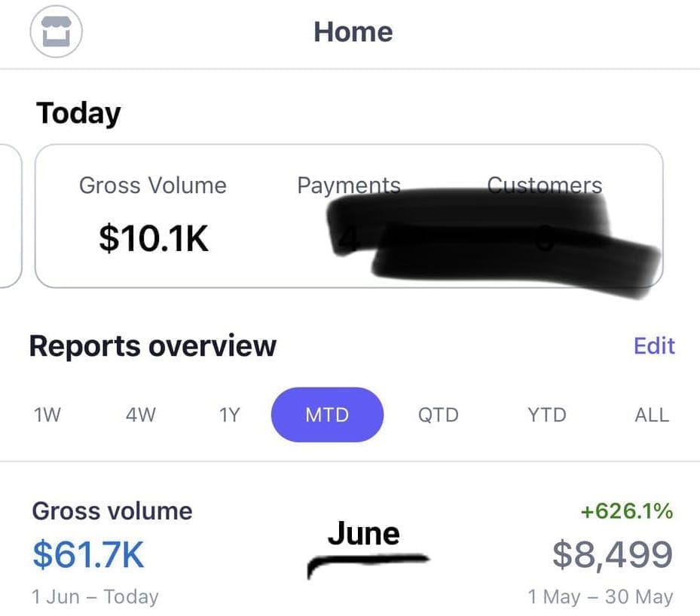
Task: Click the previous period $8,499 amount
Action: pyautogui.click(x=613, y=556)
